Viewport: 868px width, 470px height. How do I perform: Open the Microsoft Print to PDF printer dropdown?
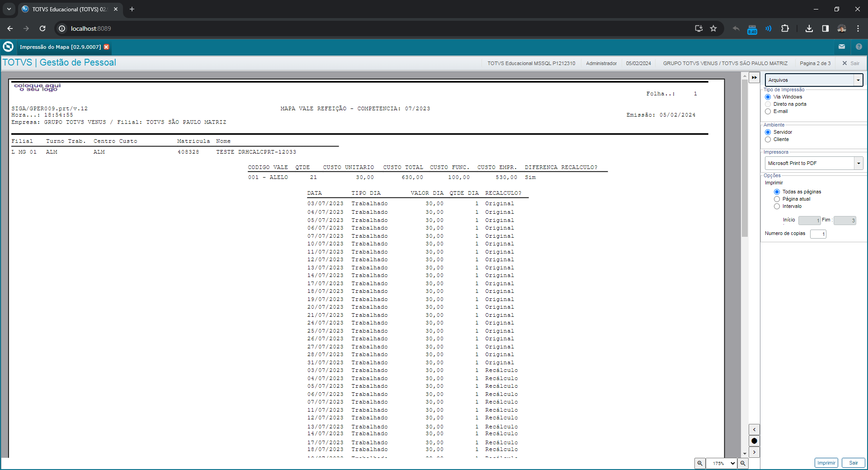pyautogui.click(x=814, y=163)
